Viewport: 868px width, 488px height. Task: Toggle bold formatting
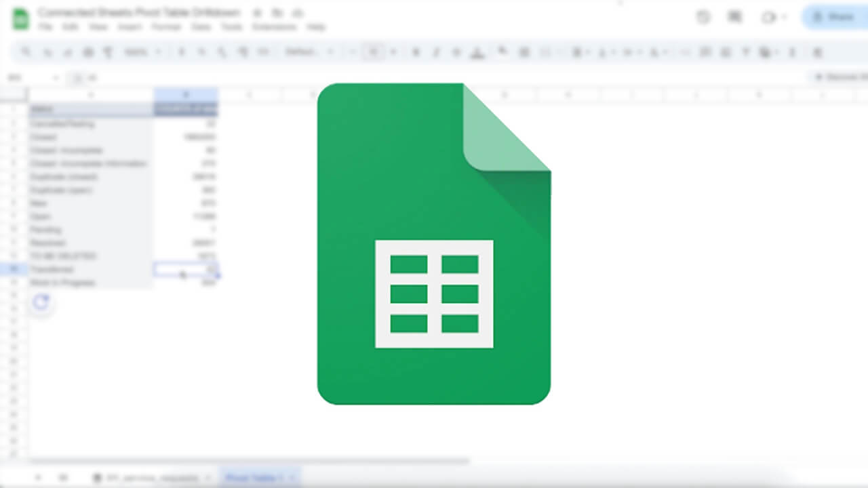pyautogui.click(x=416, y=52)
